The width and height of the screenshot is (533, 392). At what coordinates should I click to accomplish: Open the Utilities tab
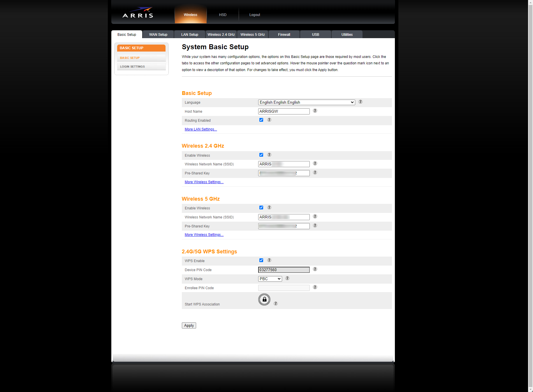[346, 34]
